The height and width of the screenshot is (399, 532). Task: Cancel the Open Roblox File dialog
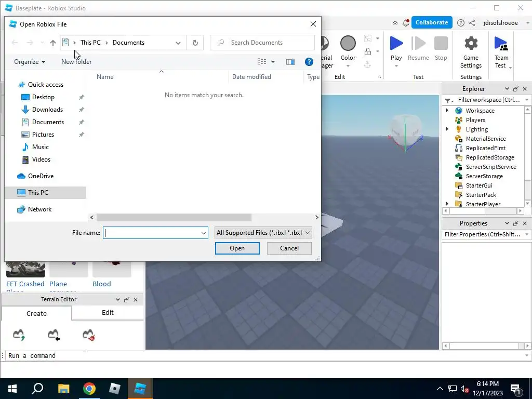(x=289, y=248)
